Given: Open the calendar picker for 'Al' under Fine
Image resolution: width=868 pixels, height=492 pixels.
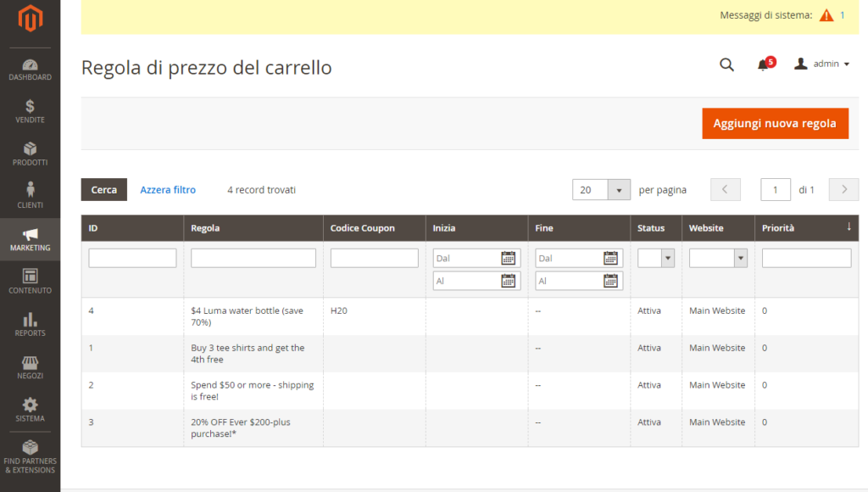Looking at the screenshot, I should pos(610,281).
